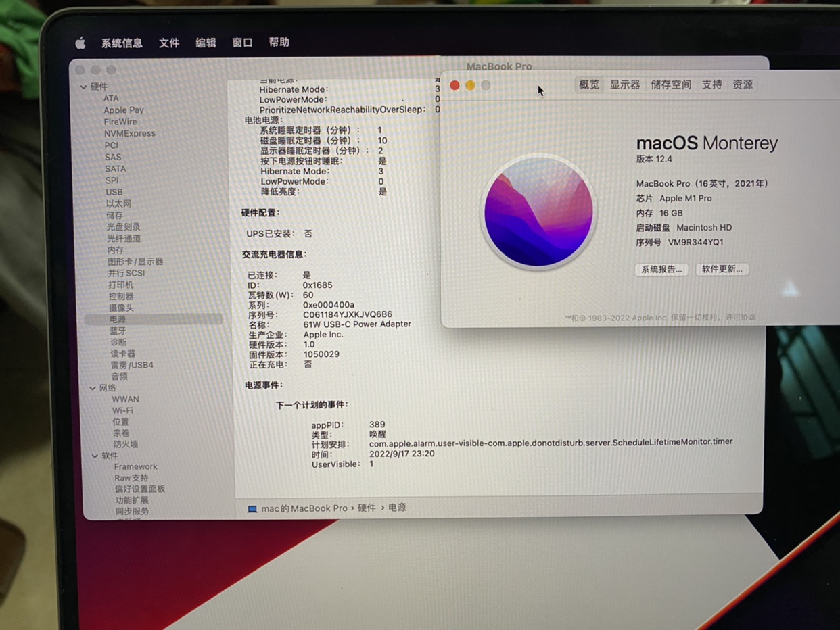Viewport: 840px width, 630px height.
Task: Open the 帮助 menu
Action: click(x=279, y=42)
